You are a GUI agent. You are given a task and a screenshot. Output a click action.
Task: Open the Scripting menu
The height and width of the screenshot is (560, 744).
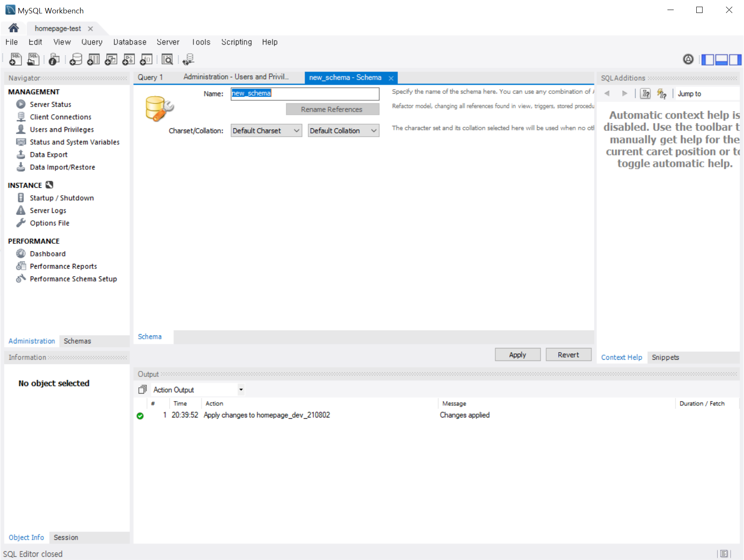[x=236, y=42]
